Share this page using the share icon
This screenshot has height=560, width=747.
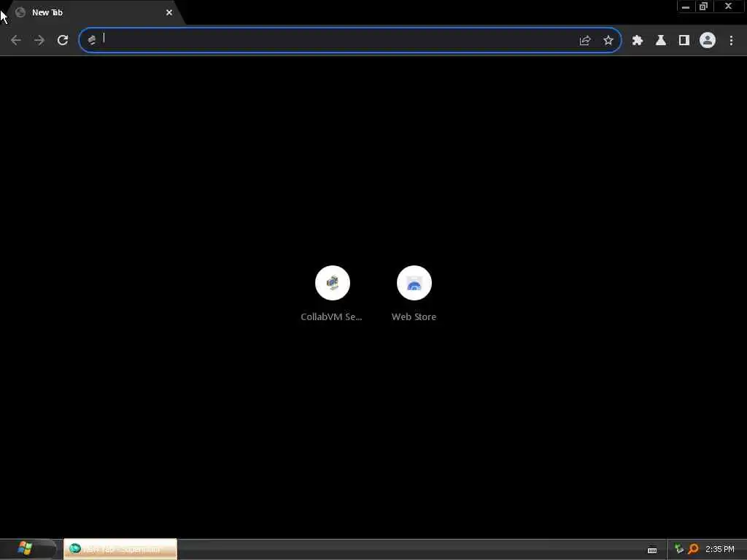pos(585,41)
